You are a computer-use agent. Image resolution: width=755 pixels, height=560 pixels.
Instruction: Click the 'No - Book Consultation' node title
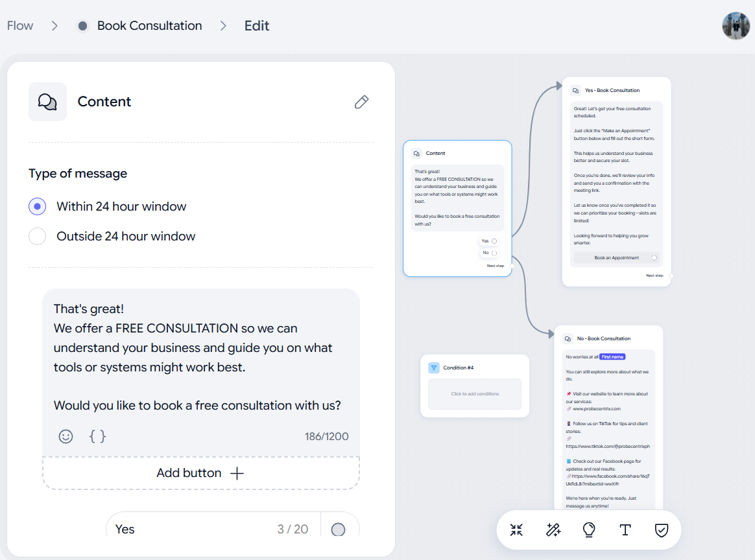pos(604,339)
